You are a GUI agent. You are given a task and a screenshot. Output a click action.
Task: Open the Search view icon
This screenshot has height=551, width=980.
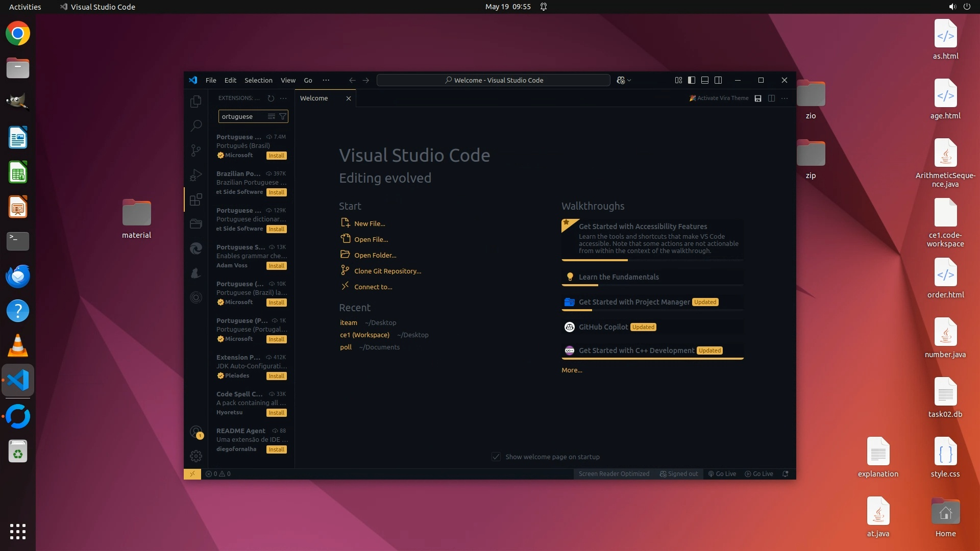(196, 126)
